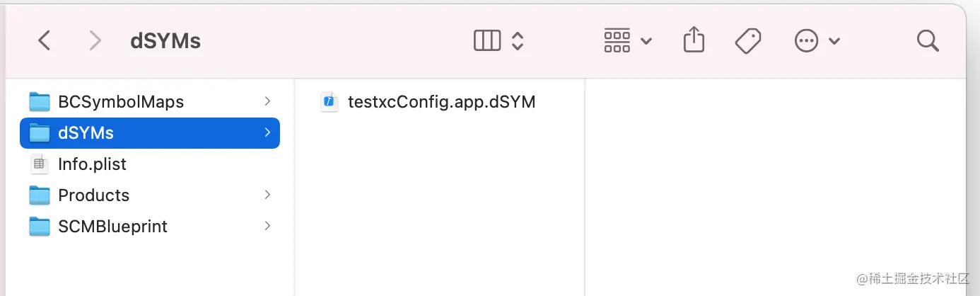Select the dSYMs folder row
Viewport: 980px width, 296px height.
click(x=150, y=133)
